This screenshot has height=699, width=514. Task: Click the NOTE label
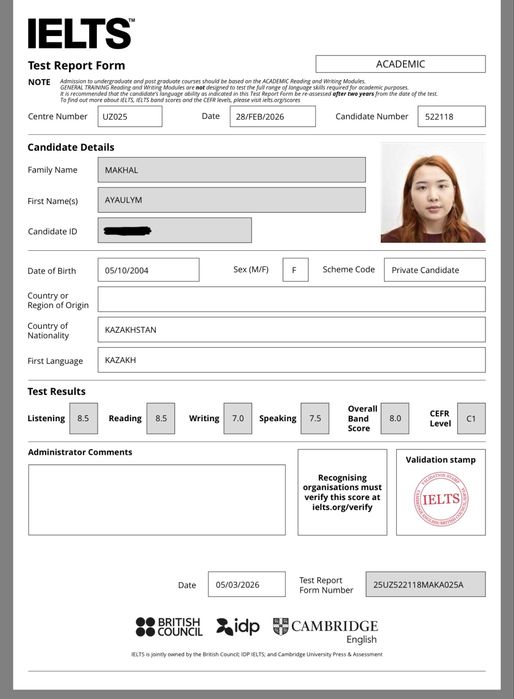tap(39, 82)
